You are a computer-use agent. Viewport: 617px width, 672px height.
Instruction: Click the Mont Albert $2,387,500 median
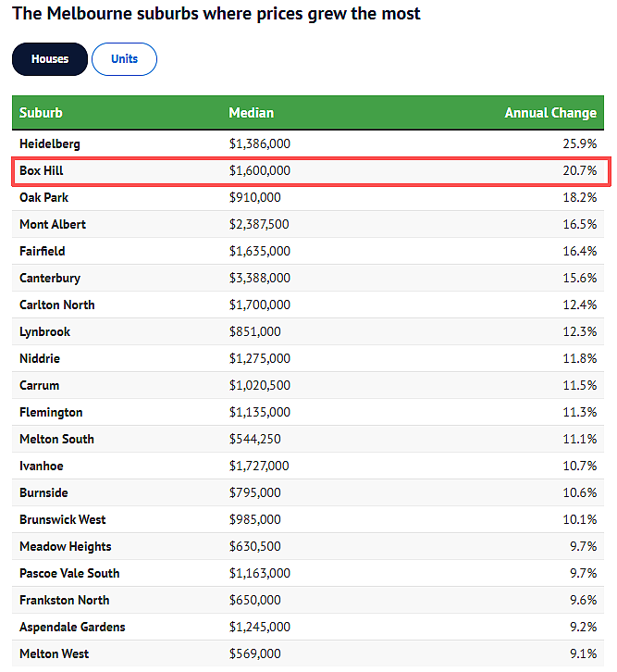(x=259, y=225)
